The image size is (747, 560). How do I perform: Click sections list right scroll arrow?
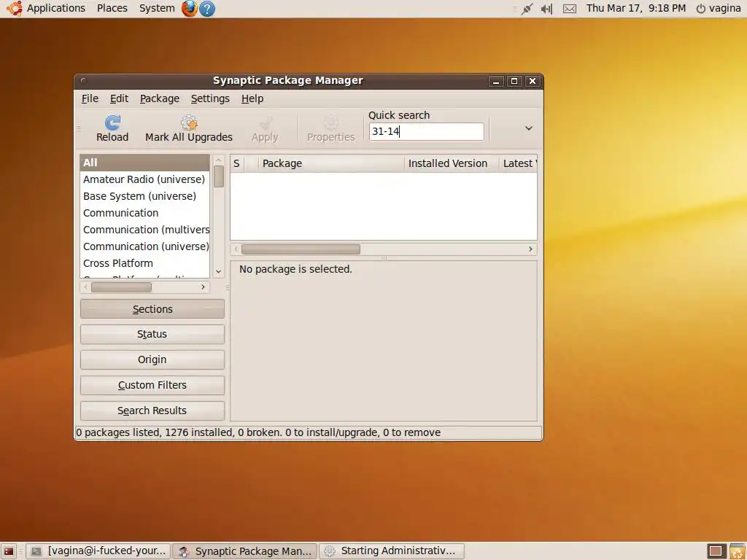tap(203, 287)
